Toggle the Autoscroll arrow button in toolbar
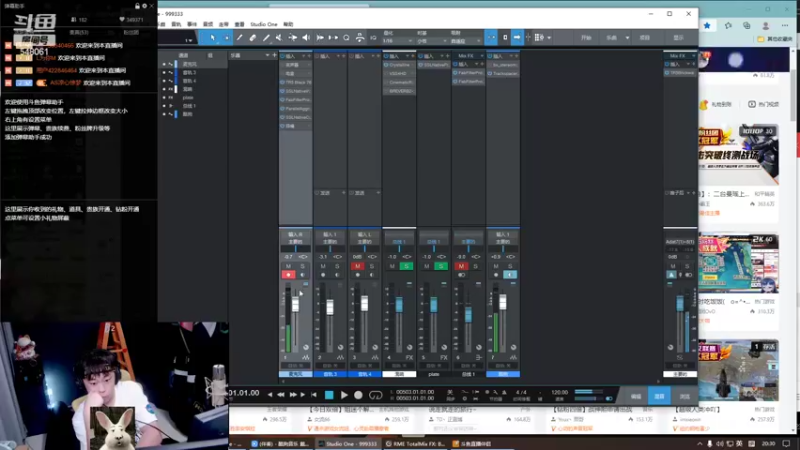 (517, 38)
